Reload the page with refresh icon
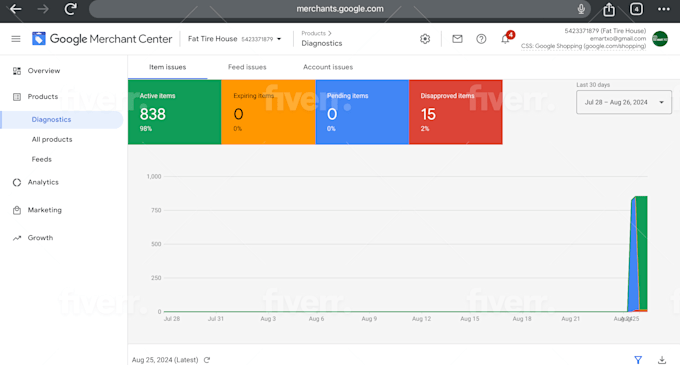Screen dimensions: 680x365 tap(71, 9)
